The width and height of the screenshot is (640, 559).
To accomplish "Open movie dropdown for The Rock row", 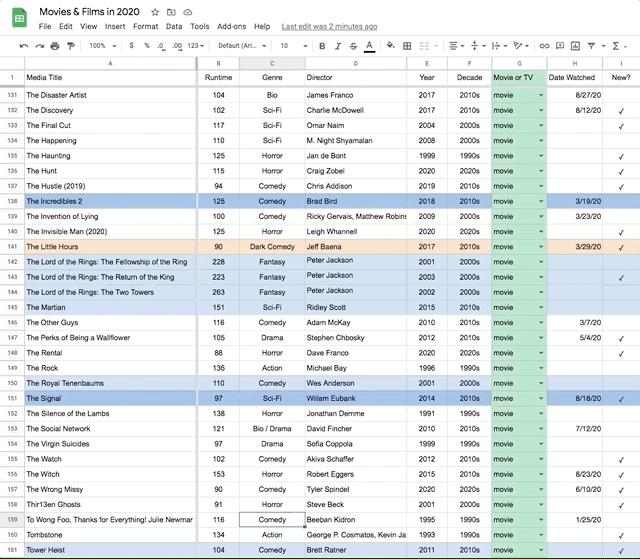I will point(541,368).
